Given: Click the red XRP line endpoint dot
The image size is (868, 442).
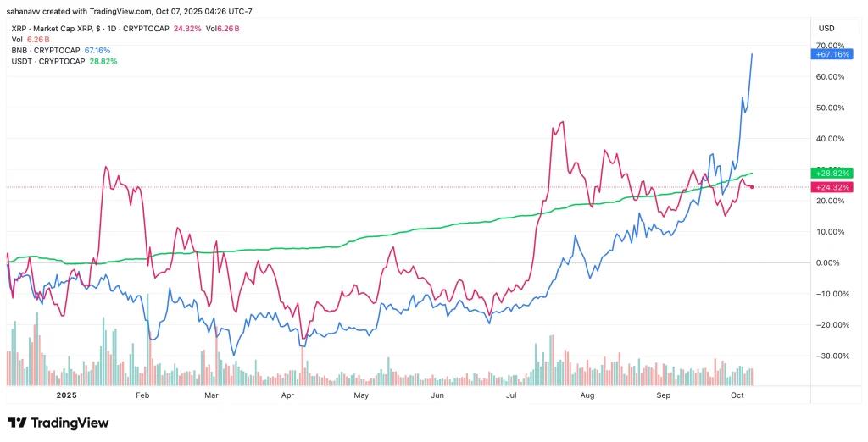Looking at the screenshot, I should (753, 186).
